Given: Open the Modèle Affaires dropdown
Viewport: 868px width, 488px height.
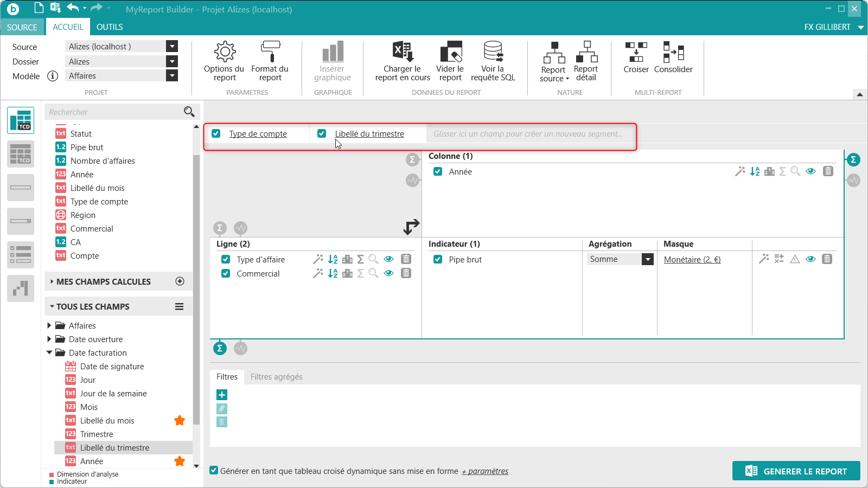Looking at the screenshot, I should pyautogui.click(x=172, y=76).
